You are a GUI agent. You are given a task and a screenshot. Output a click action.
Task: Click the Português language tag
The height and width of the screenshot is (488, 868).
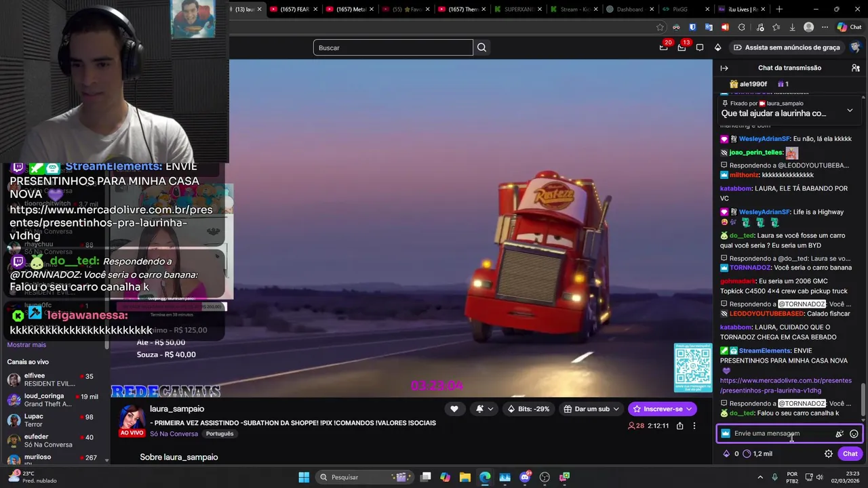(x=219, y=434)
